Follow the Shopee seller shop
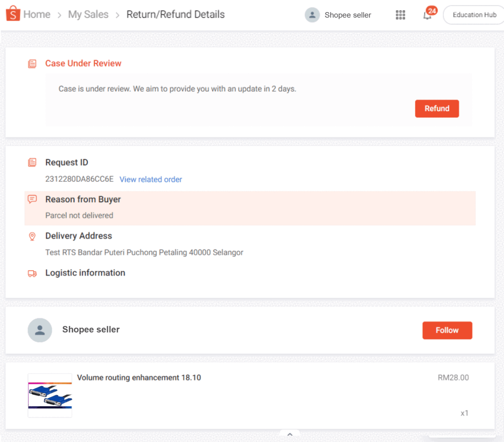 [x=447, y=330]
